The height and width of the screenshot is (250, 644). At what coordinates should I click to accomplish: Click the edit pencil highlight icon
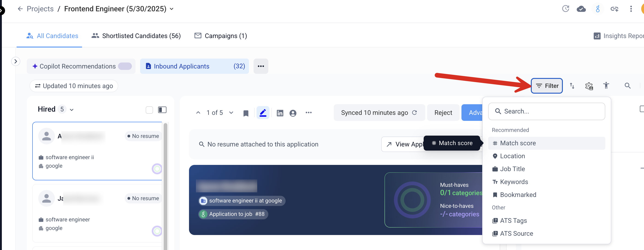coord(263,113)
